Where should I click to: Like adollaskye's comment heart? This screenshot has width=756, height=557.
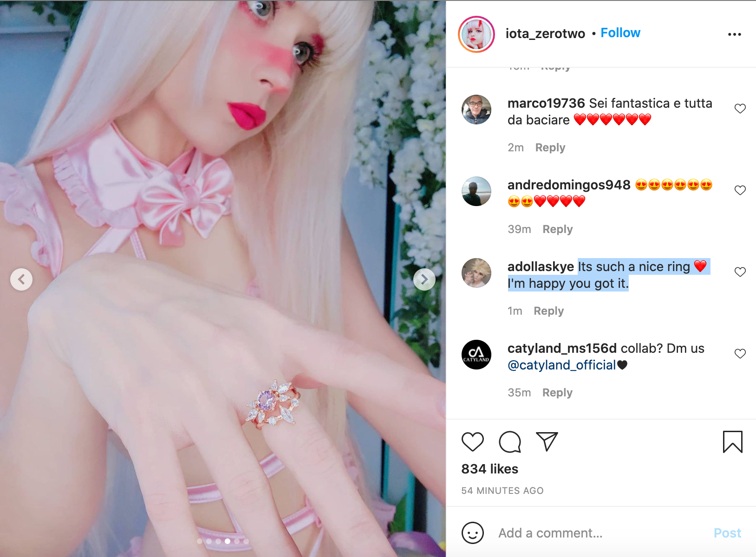740,272
